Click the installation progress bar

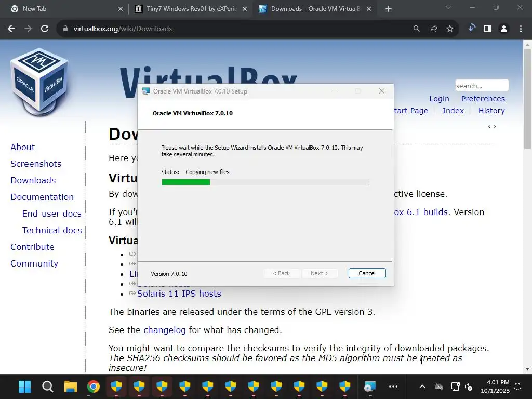pos(265,182)
